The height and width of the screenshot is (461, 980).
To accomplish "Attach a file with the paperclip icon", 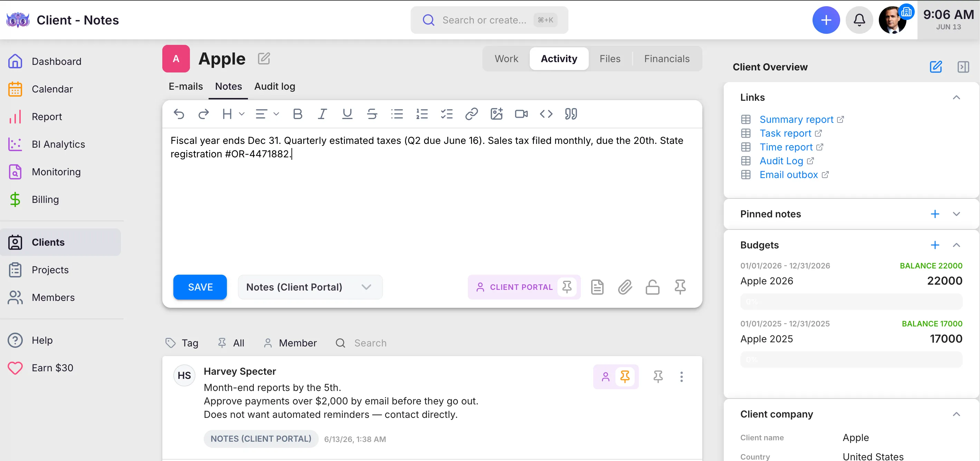I will pyautogui.click(x=625, y=287).
